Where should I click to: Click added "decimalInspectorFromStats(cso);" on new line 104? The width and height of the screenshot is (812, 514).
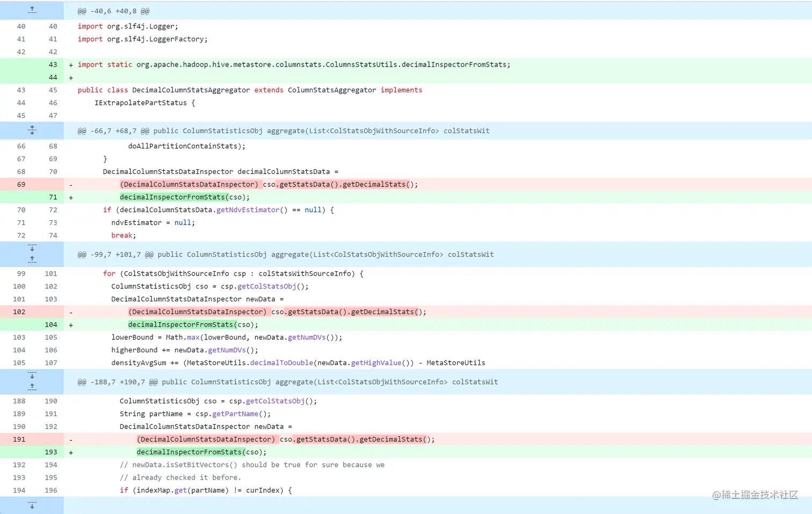click(x=193, y=325)
